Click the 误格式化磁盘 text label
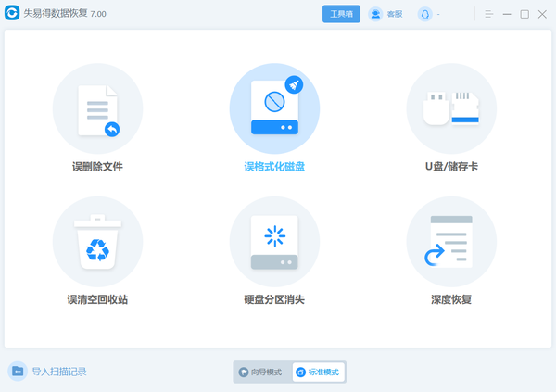Image resolution: width=556 pixels, height=392 pixels. [x=274, y=167]
